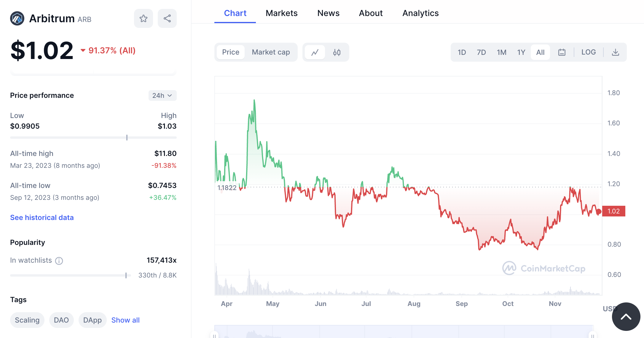644x338 pixels.
Task: Click the scroll-to-top arrow button
Action: tap(626, 317)
